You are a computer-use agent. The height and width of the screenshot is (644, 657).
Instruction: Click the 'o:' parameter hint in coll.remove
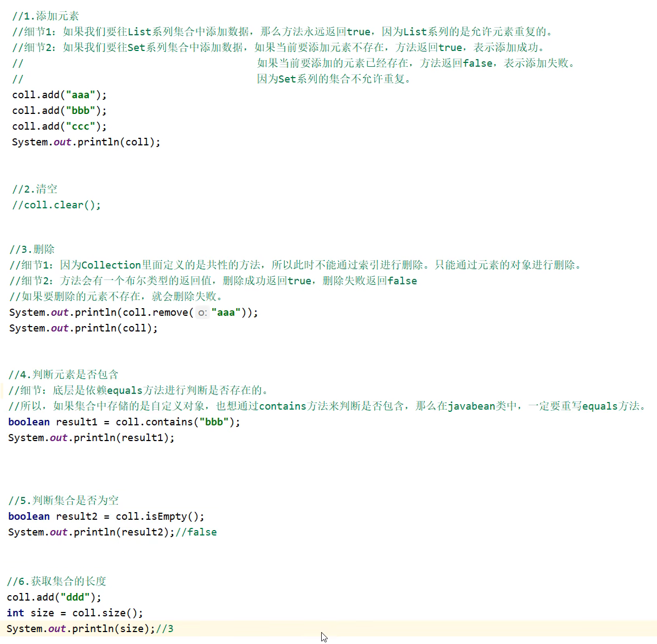[202, 313]
